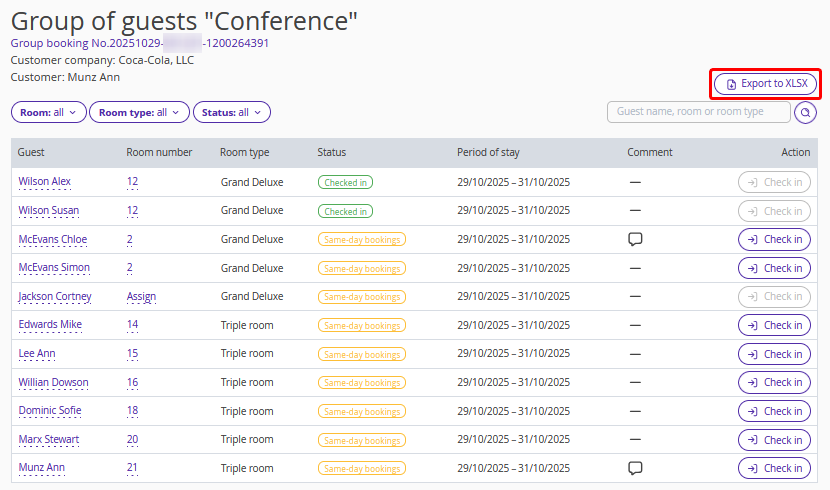The image size is (830, 490).
Task: Expand the Room filter dropdown
Action: click(49, 113)
